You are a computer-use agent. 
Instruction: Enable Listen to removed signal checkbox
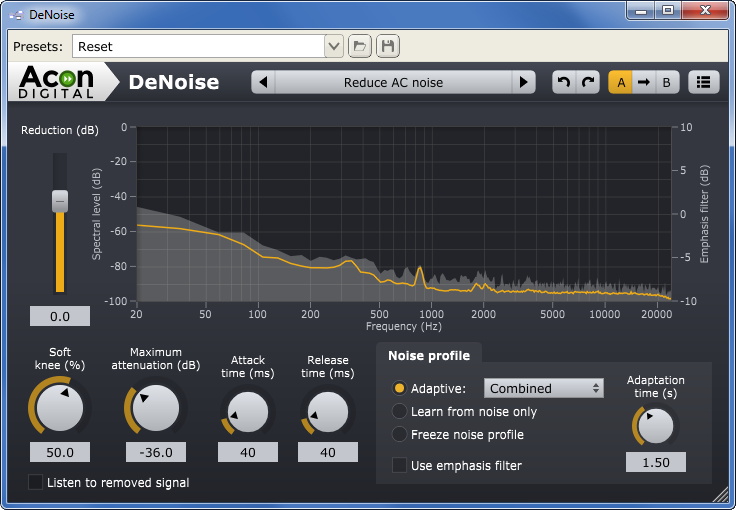point(37,483)
